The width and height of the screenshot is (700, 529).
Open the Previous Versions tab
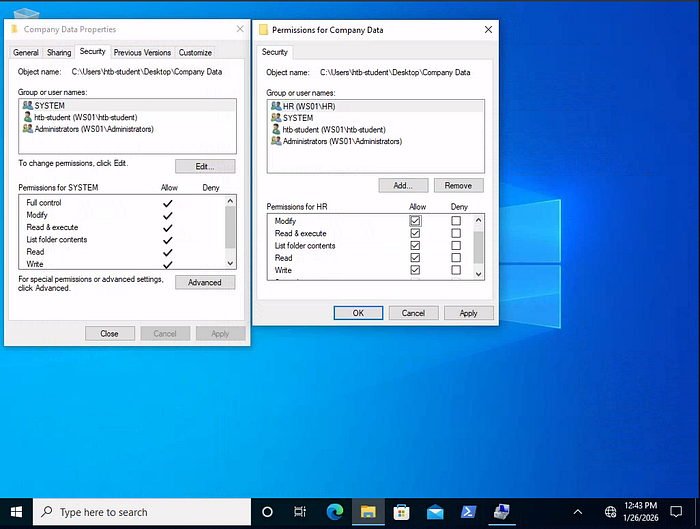[x=142, y=52]
